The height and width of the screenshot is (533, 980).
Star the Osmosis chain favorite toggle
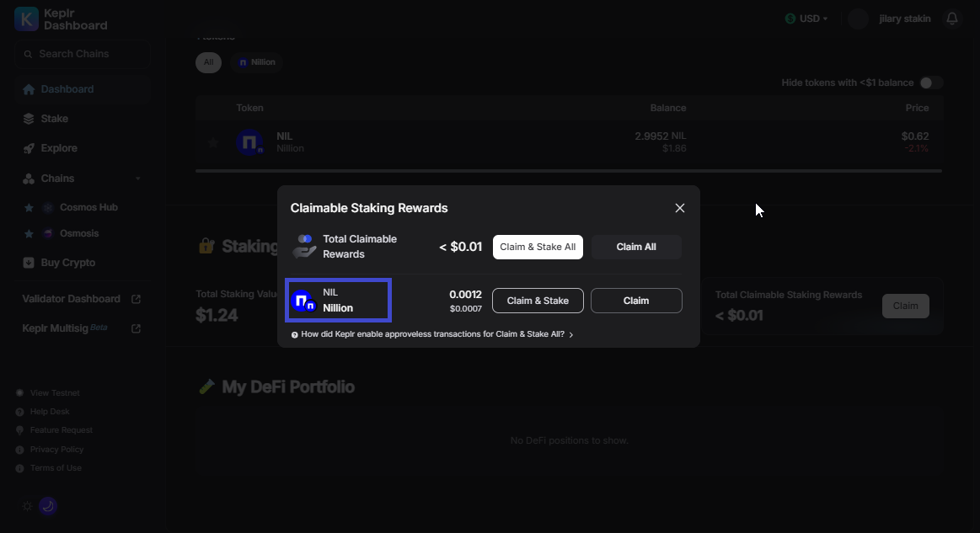click(x=28, y=233)
